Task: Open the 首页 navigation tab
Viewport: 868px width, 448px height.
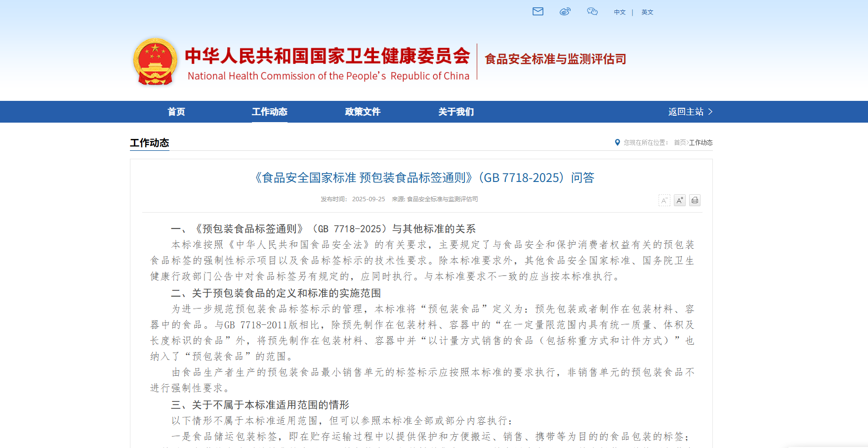Action: pos(176,112)
